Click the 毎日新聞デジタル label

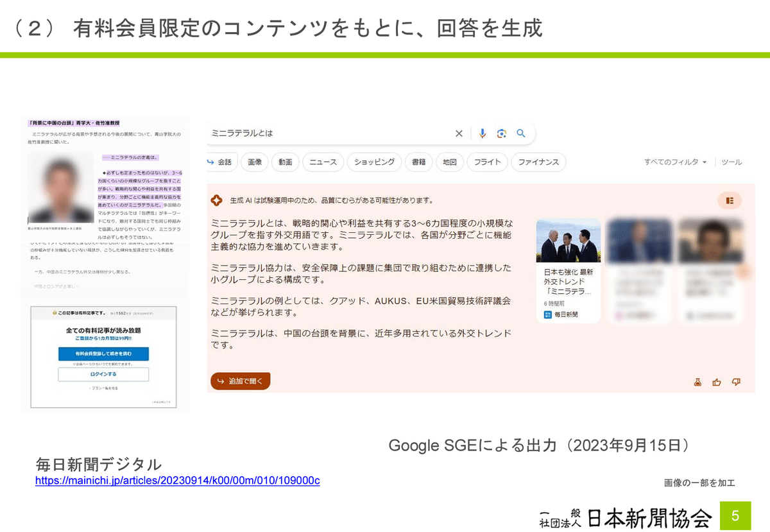point(98,464)
